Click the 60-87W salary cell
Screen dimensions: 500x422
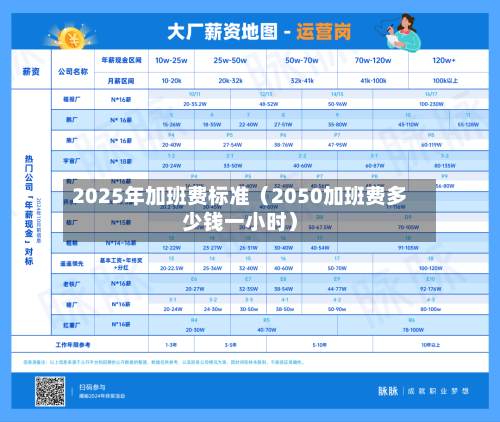(x=375, y=166)
